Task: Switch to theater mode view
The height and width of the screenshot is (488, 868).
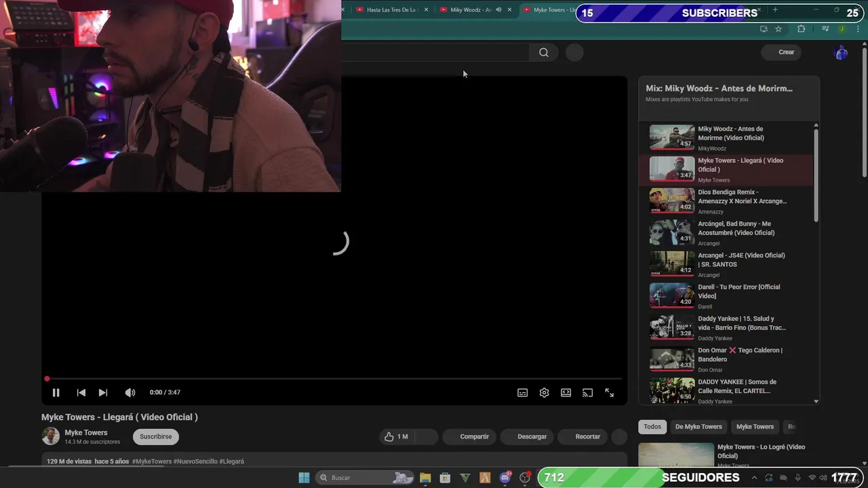Action: click(x=566, y=392)
